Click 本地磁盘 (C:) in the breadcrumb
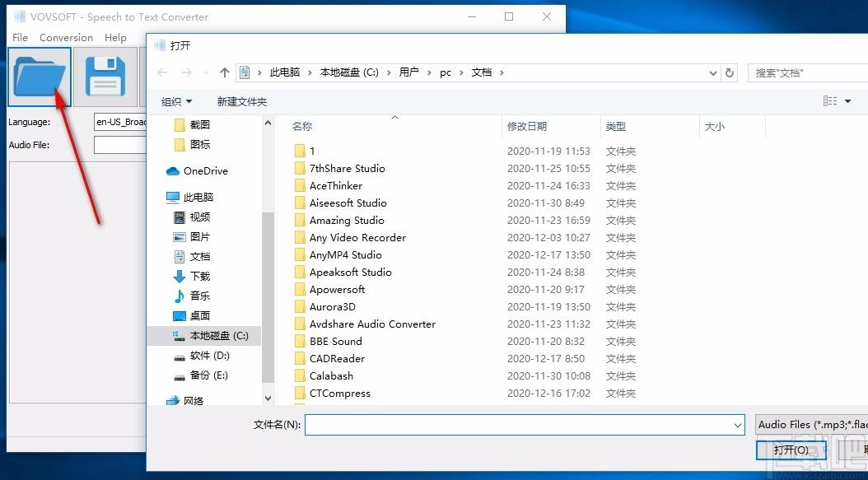The height and width of the screenshot is (480, 868). (349, 72)
